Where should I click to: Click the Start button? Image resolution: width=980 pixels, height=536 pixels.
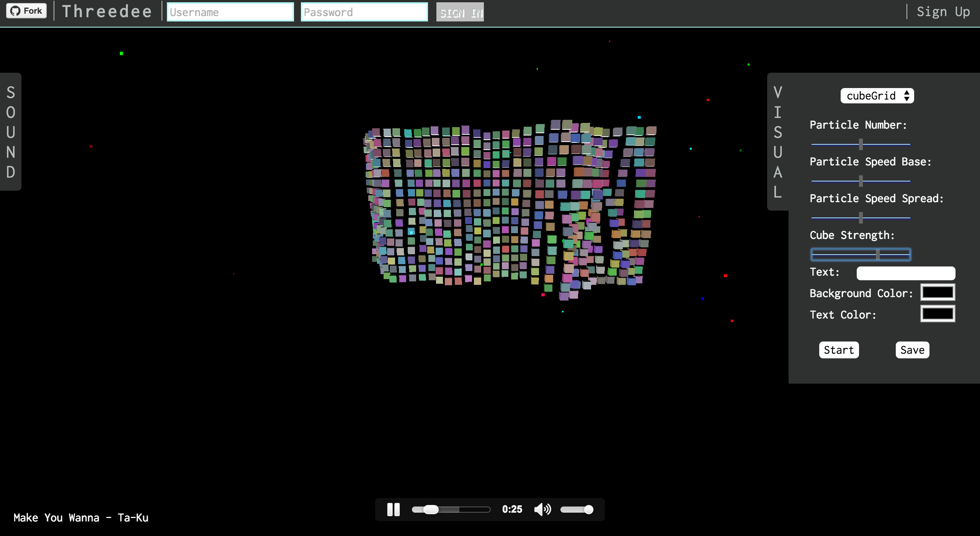coord(839,350)
